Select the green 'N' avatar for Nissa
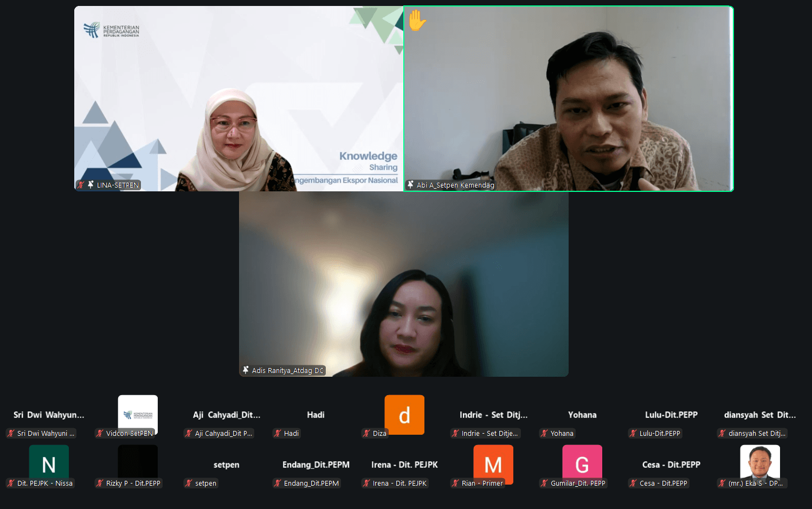Image resolution: width=812 pixels, height=509 pixels. point(49,463)
